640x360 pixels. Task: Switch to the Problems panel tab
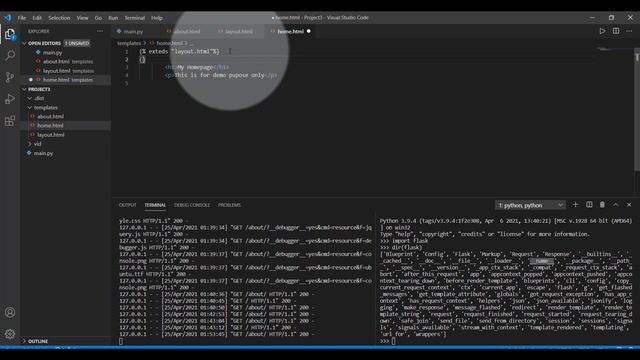(x=229, y=205)
